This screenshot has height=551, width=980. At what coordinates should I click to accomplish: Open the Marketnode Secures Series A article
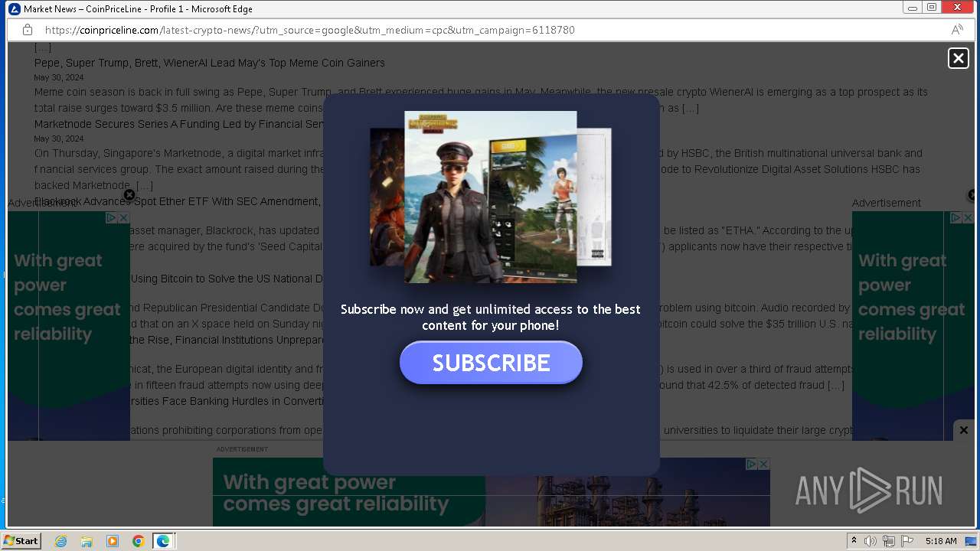coord(179,124)
